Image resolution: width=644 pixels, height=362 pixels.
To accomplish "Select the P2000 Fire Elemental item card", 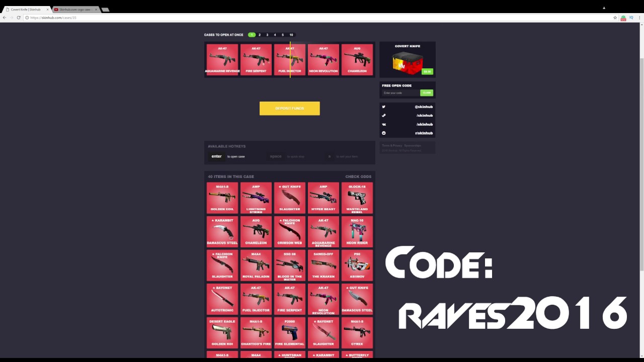I will [290, 333].
